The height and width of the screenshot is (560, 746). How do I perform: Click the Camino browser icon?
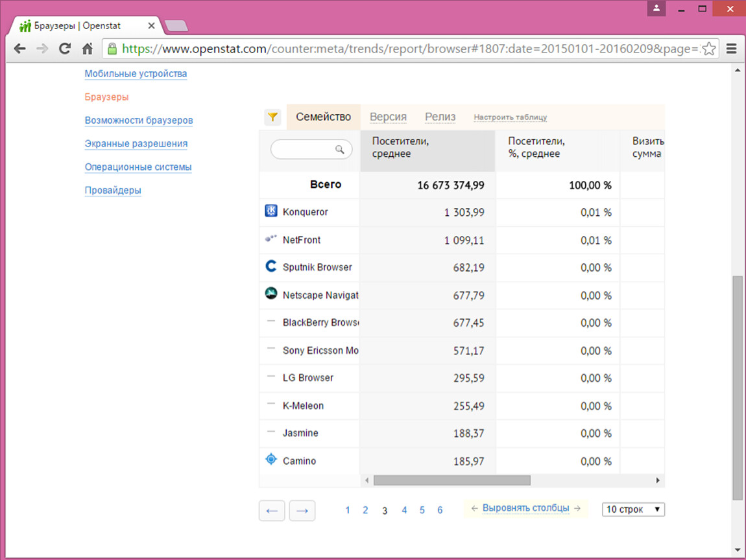[x=271, y=460]
